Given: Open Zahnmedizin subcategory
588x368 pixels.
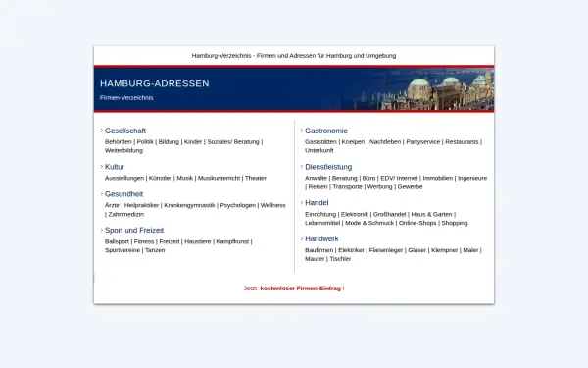Looking at the screenshot, I should [126, 214].
